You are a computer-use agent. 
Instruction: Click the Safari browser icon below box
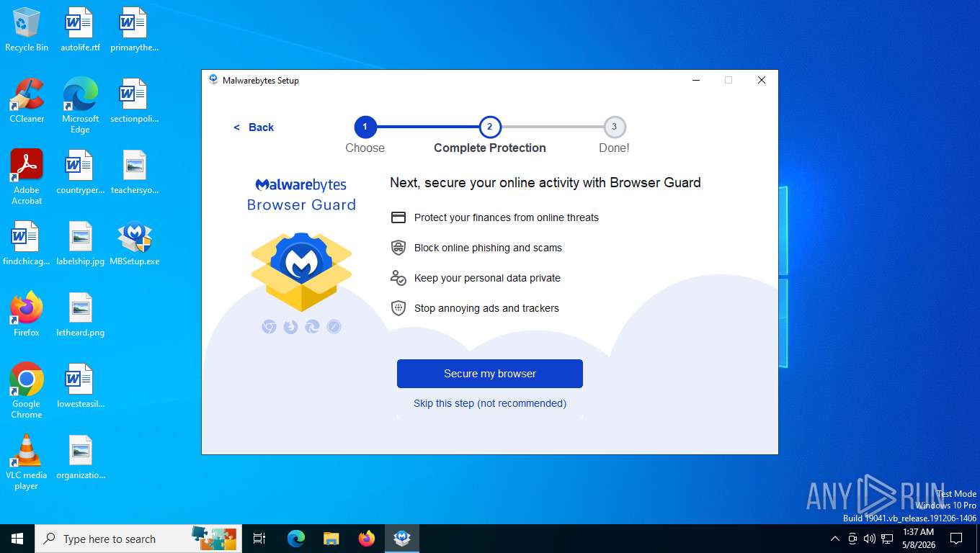tap(334, 327)
